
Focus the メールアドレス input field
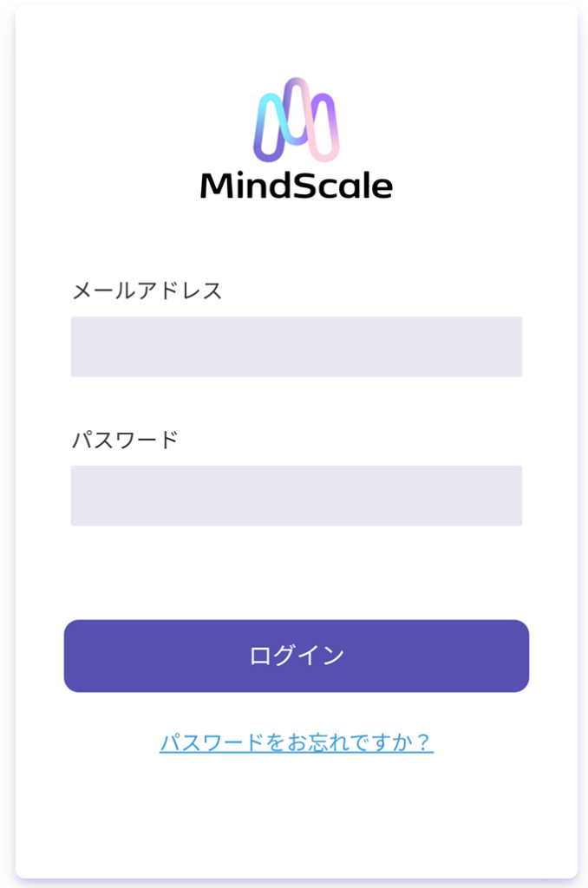[x=296, y=347]
